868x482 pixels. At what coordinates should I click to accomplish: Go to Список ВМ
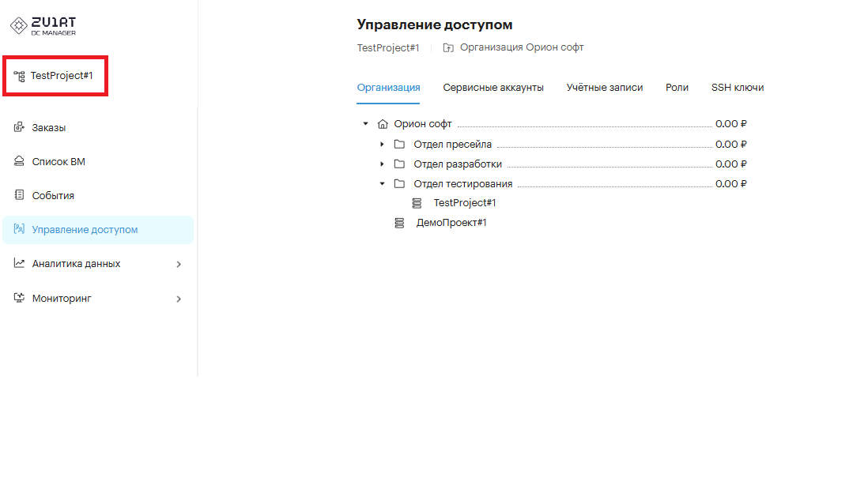pyautogui.click(x=58, y=162)
